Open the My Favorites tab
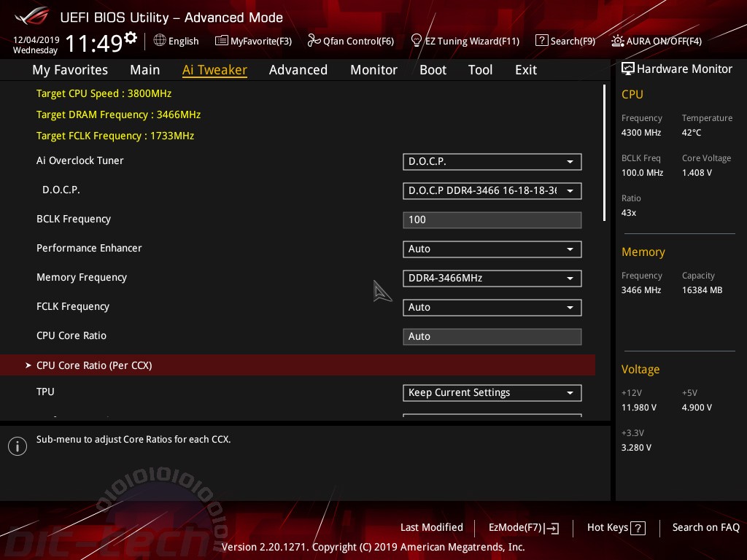 pyautogui.click(x=70, y=70)
